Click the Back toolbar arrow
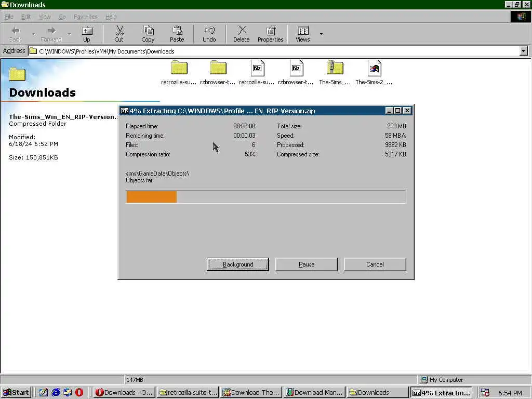Screen dimensions: 532x399 (x=15, y=34)
